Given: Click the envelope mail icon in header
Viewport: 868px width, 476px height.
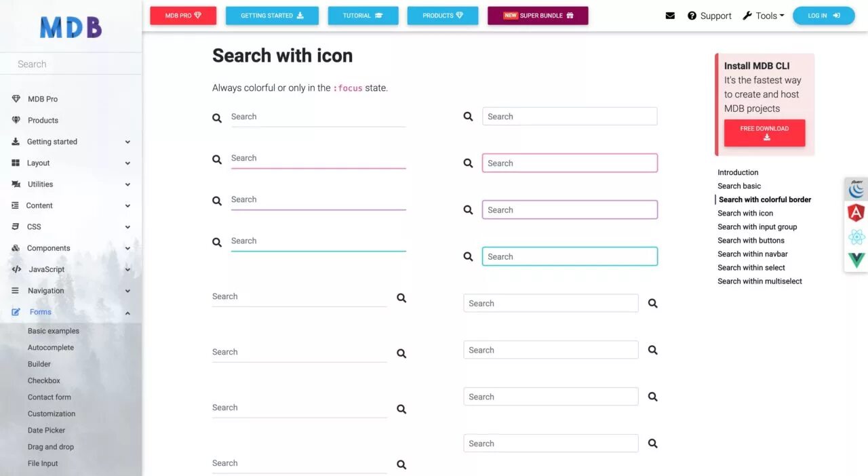Looking at the screenshot, I should [670, 16].
